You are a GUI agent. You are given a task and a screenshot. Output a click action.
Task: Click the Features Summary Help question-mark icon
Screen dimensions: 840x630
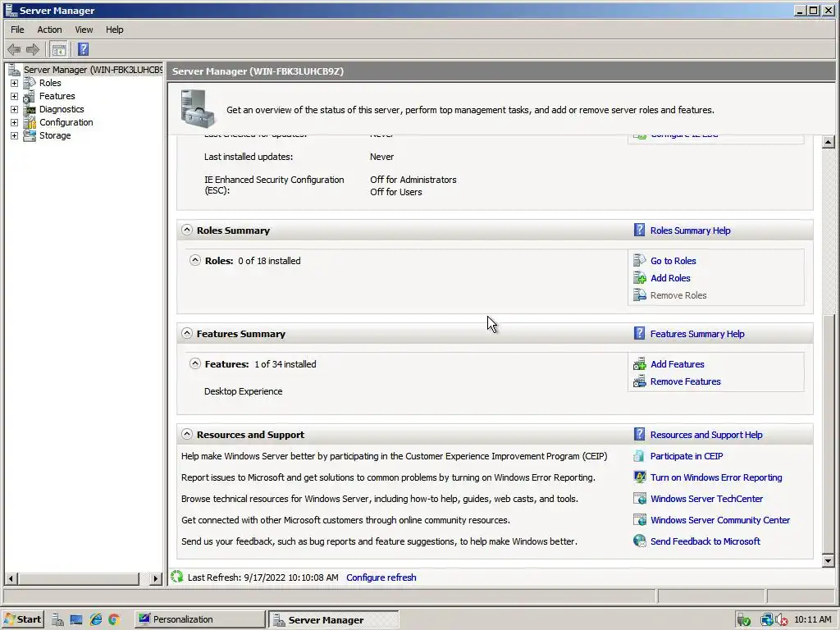(639, 333)
